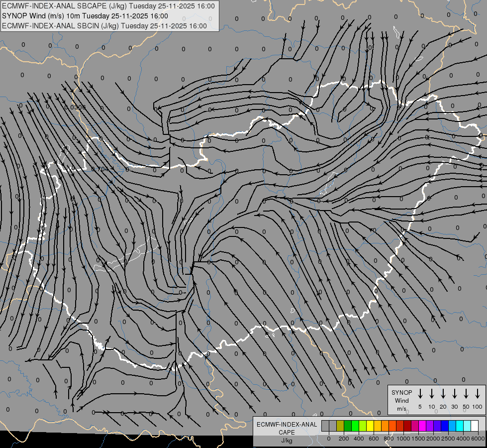
Task: Click the 400 tick label on CAPE scale
Action: tap(359, 439)
